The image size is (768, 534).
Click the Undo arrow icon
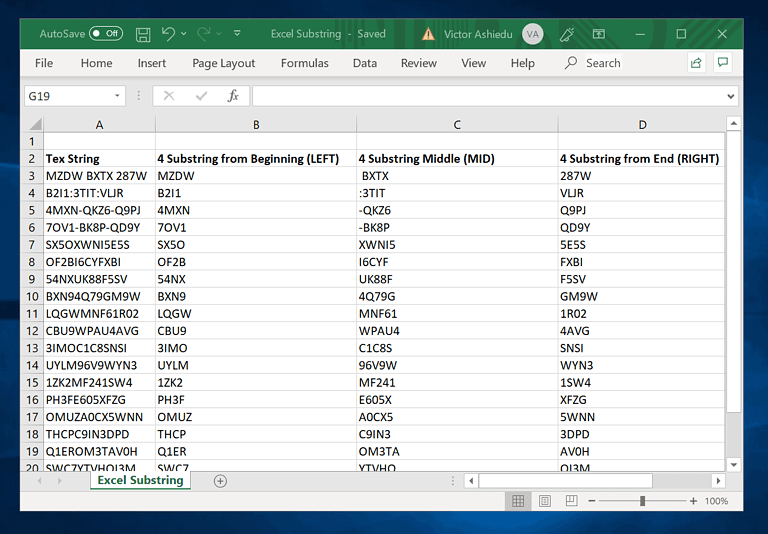[168, 33]
